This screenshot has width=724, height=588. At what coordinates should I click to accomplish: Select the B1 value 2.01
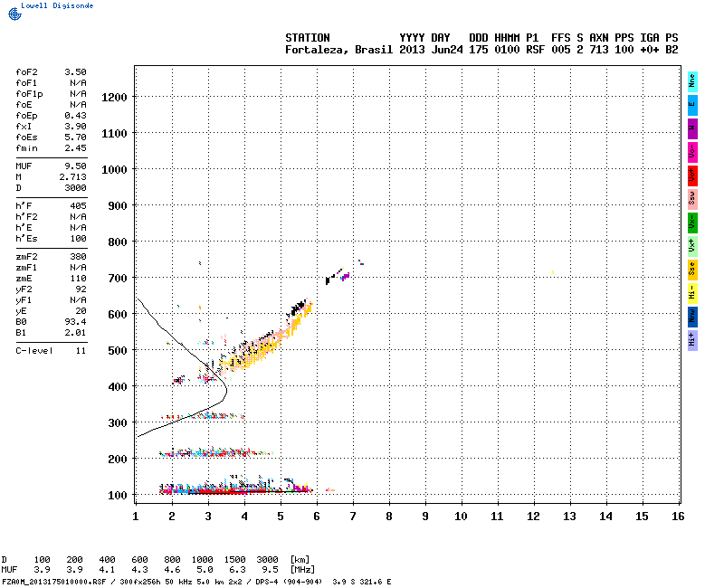pyautogui.click(x=75, y=333)
